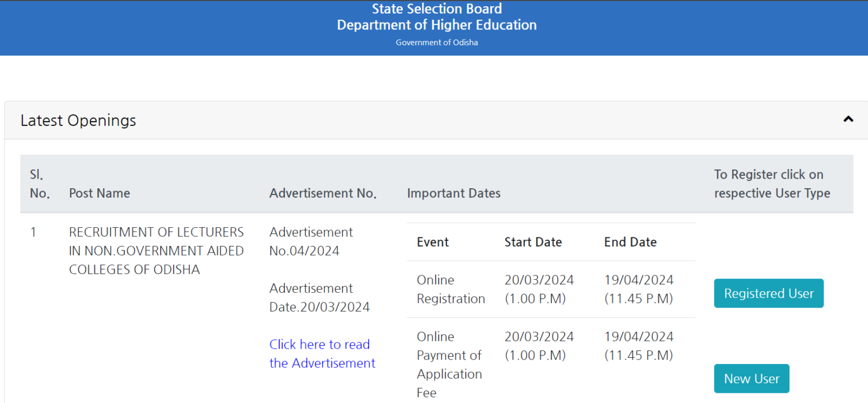Select the 'Latest Openings' title text
The height and width of the screenshot is (403, 868).
[x=78, y=120]
